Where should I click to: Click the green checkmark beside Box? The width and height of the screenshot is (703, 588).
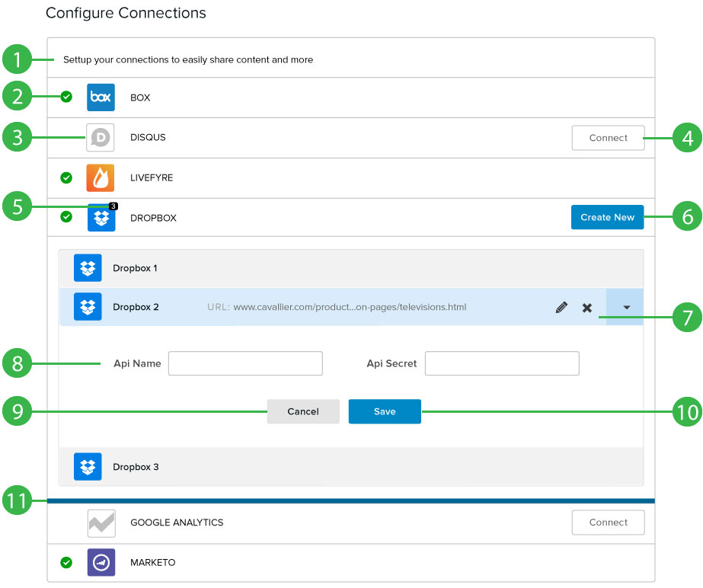click(x=66, y=97)
